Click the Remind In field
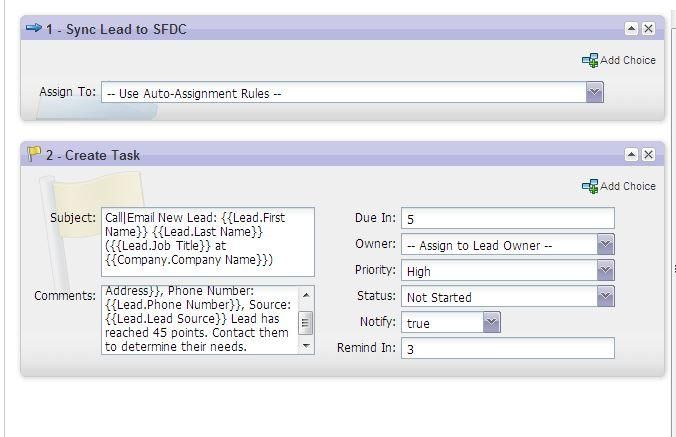This screenshot has width=676, height=437. click(507, 349)
